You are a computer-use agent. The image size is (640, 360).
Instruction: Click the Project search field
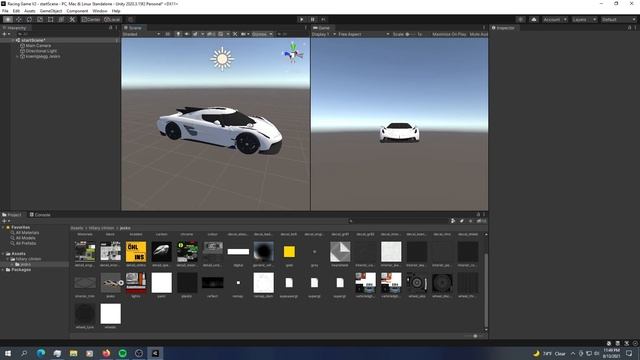pyautogui.click(x=399, y=221)
